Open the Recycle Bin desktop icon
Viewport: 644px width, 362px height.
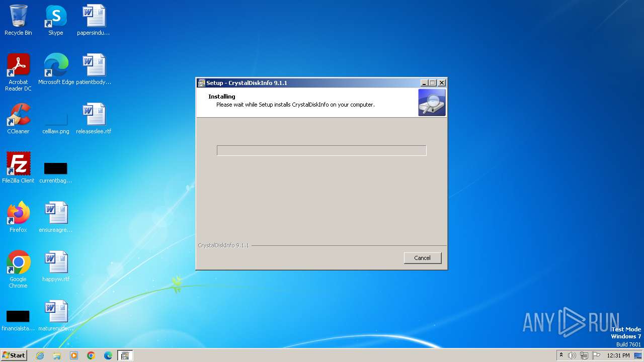[x=18, y=20]
